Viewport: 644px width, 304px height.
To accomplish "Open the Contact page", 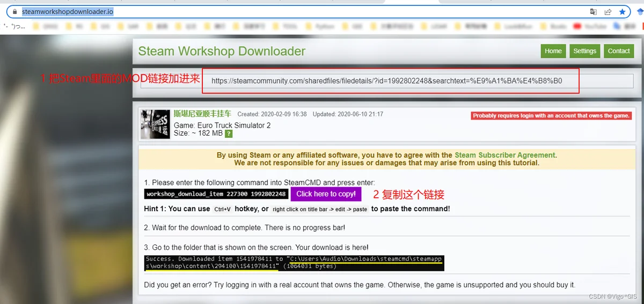I will point(618,51).
